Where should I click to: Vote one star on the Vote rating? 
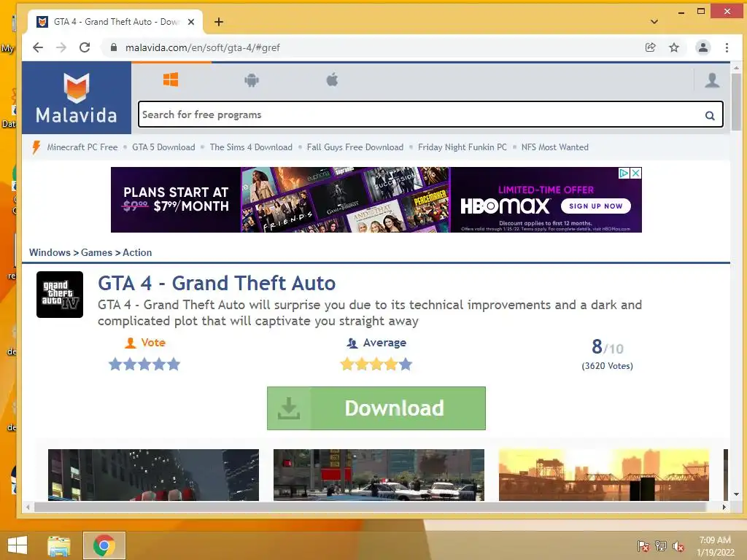point(115,365)
